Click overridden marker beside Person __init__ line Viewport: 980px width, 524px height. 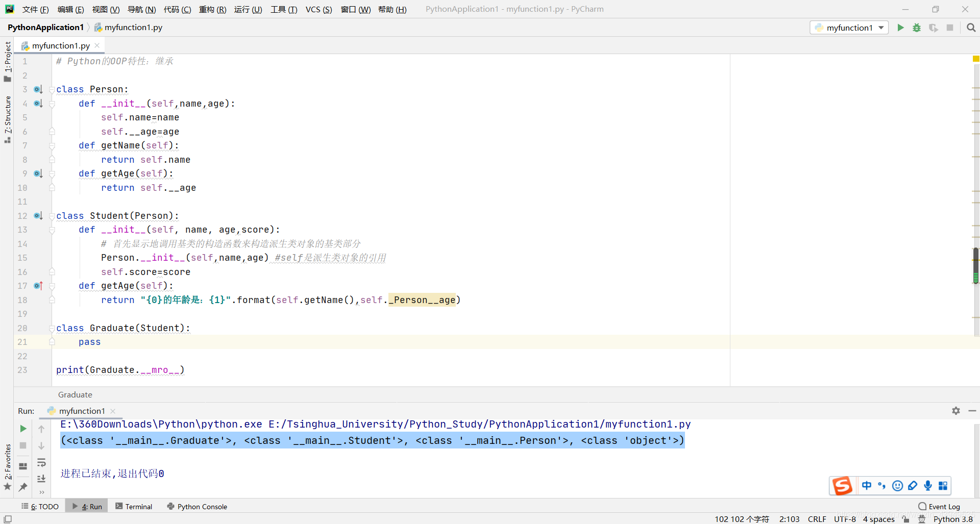(x=38, y=104)
